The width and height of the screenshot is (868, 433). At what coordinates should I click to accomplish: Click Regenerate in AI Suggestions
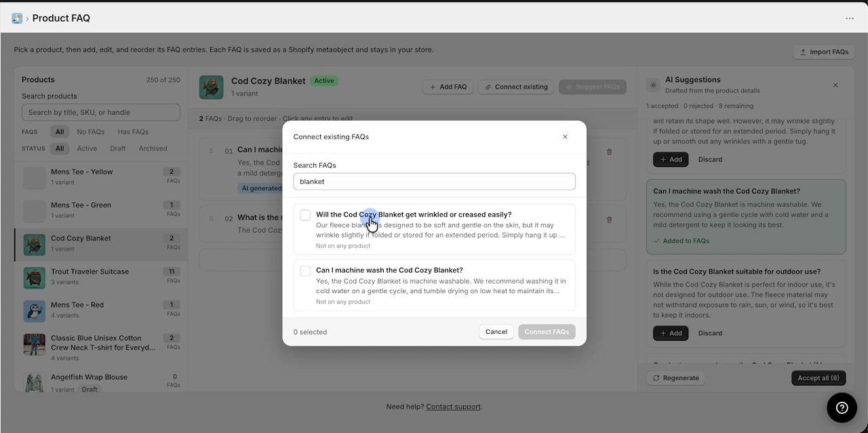tap(676, 378)
